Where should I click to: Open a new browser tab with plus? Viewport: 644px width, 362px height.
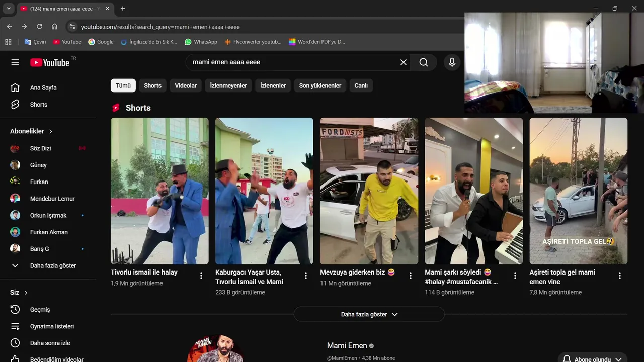pos(122,9)
